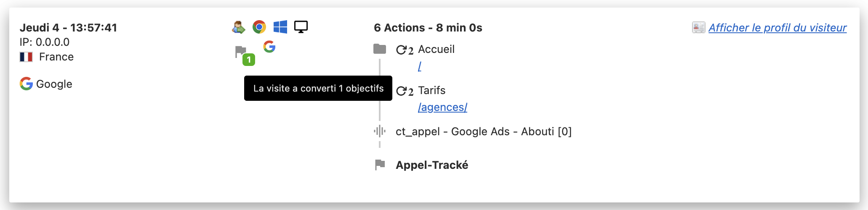868x210 pixels.
Task: Click the refresh icon beside Accueil
Action: click(405, 50)
